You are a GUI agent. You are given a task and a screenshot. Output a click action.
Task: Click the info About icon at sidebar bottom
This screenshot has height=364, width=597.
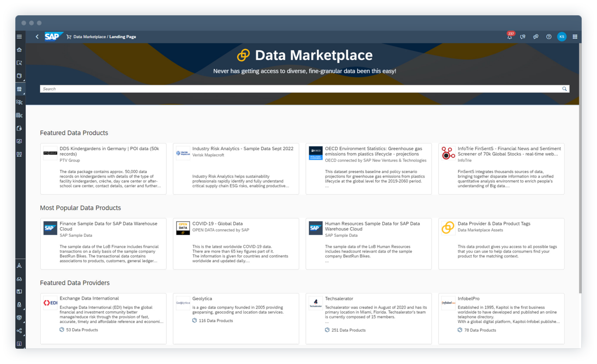coord(19,344)
